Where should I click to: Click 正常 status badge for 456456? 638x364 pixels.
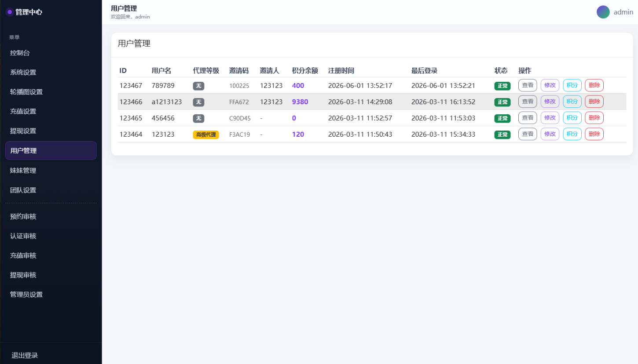(x=502, y=118)
